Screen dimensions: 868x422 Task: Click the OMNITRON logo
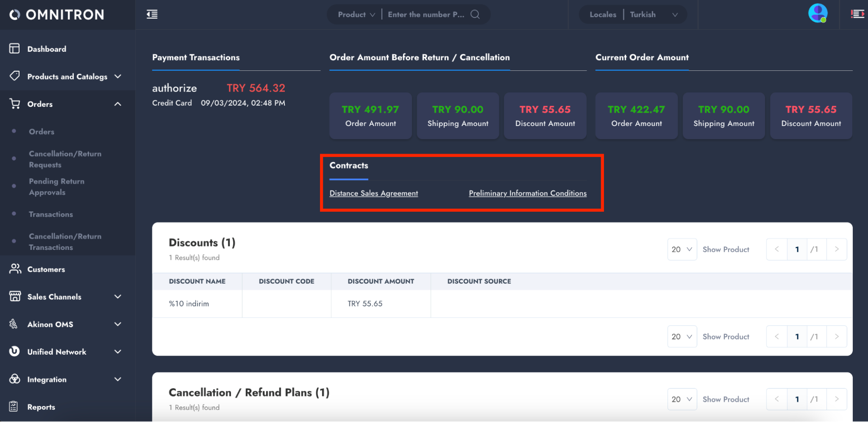pyautogui.click(x=57, y=15)
